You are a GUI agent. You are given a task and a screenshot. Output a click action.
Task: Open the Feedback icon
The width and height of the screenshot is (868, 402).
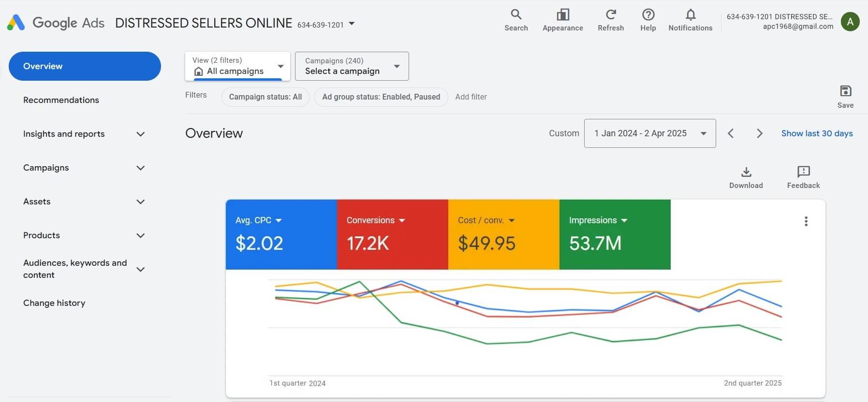click(x=803, y=177)
